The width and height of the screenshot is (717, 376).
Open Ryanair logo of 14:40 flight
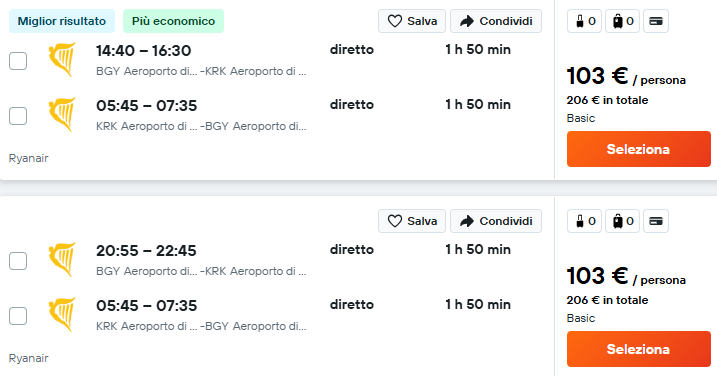62,59
